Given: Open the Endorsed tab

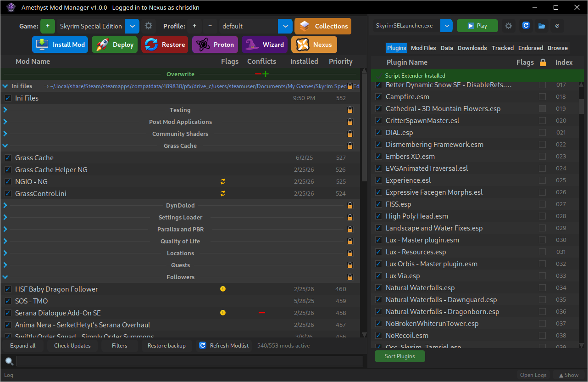Looking at the screenshot, I should tap(531, 48).
